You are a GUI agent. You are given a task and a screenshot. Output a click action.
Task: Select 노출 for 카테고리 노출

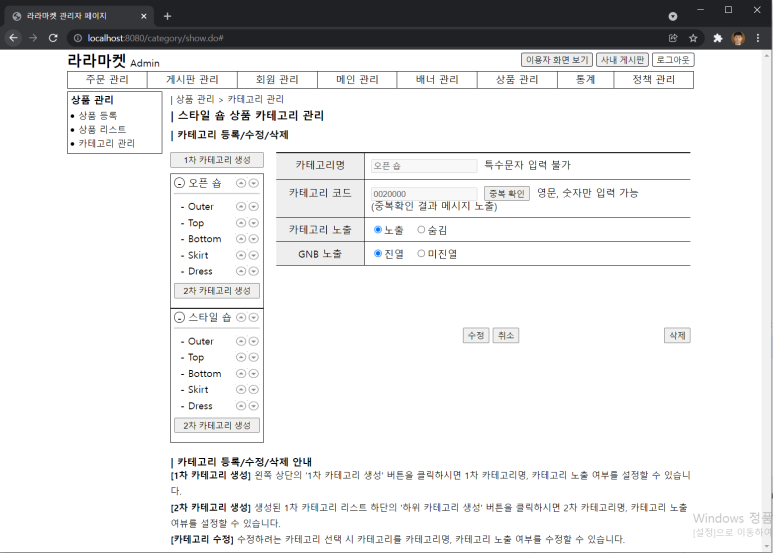(378, 230)
